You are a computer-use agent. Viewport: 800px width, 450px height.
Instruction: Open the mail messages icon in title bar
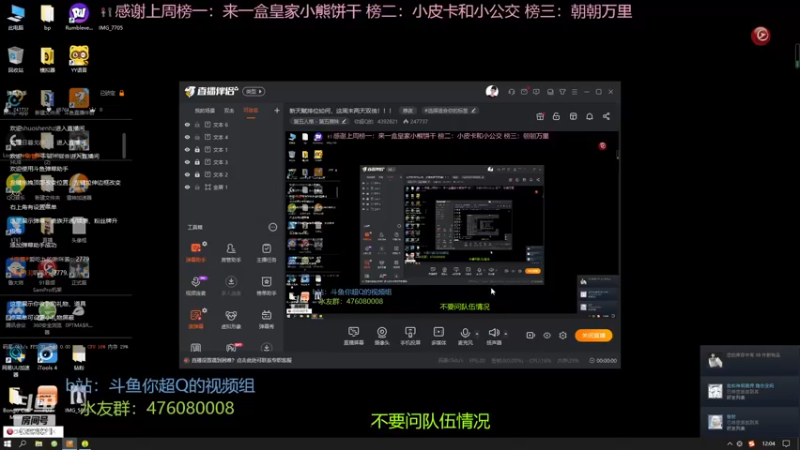coord(524,92)
